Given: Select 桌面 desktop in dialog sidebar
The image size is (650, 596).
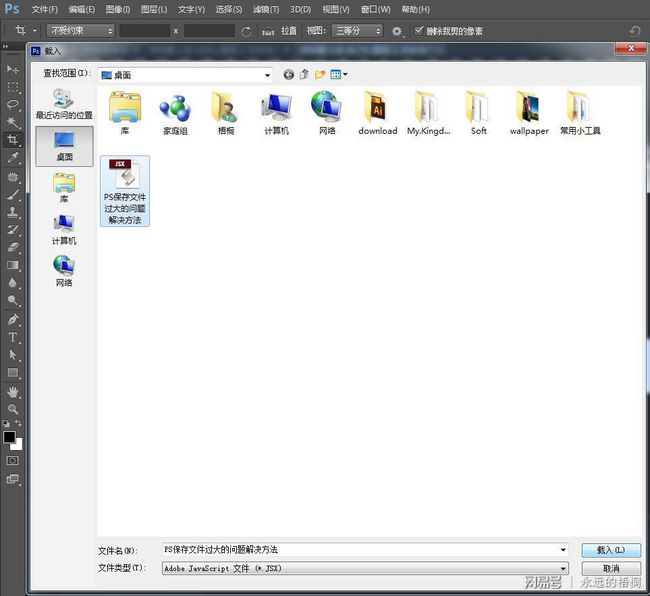Looking at the screenshot, I should 64,146.
